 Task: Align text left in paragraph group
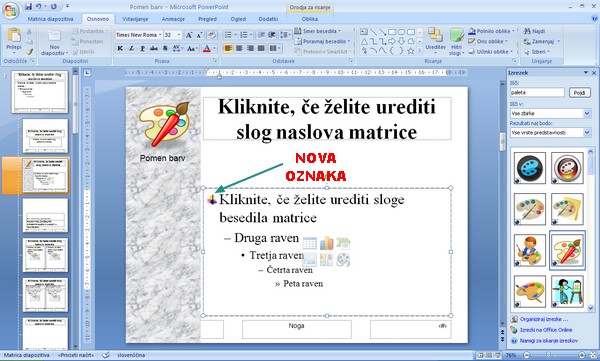pyautogui.click(x=228, y=48)
